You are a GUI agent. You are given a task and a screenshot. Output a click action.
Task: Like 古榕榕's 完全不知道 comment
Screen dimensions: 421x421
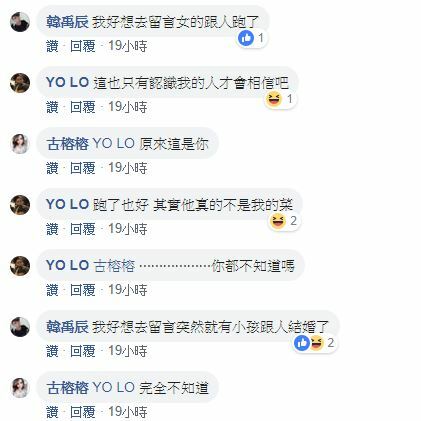52,412
